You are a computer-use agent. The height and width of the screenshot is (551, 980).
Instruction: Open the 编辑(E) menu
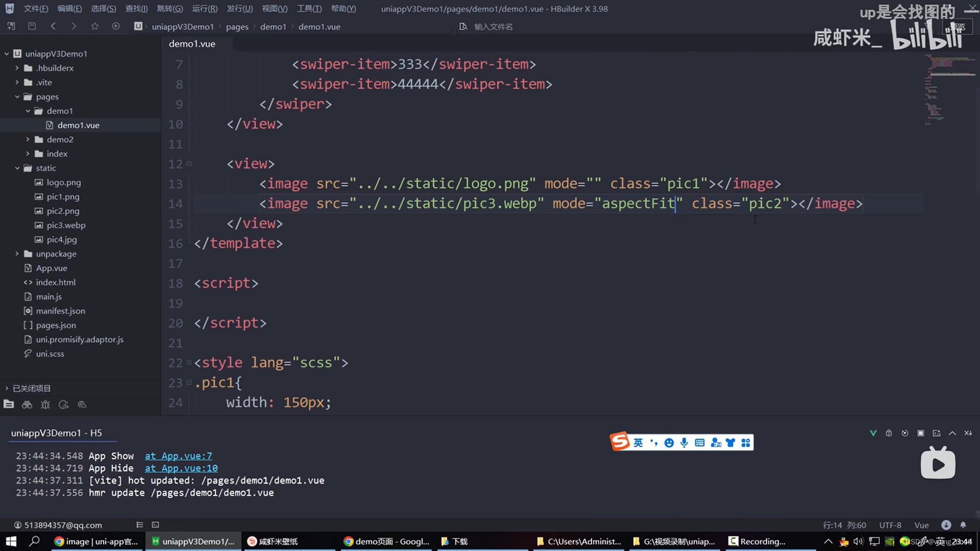point(69,9)
